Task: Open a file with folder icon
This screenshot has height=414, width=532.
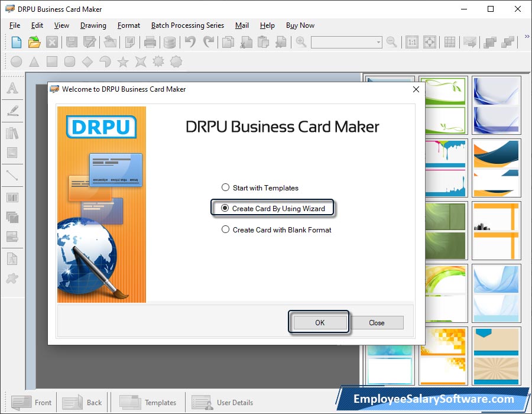Action: tap(34, 43)
